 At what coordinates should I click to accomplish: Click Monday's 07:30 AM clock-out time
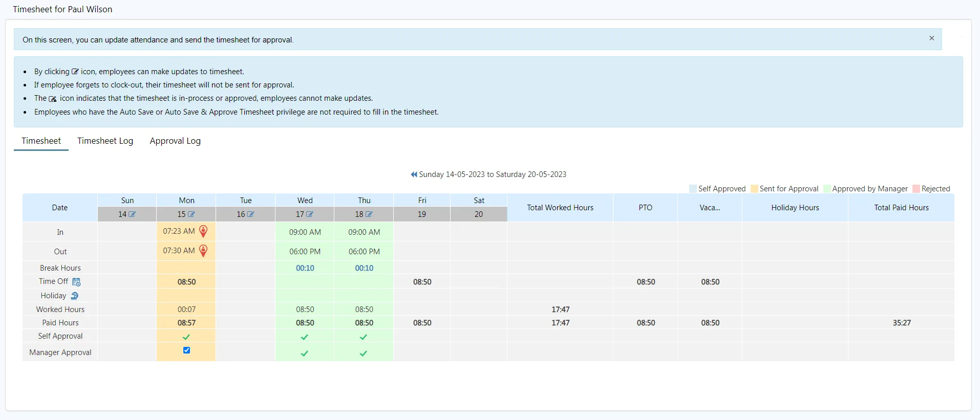[x=179, y=251]
